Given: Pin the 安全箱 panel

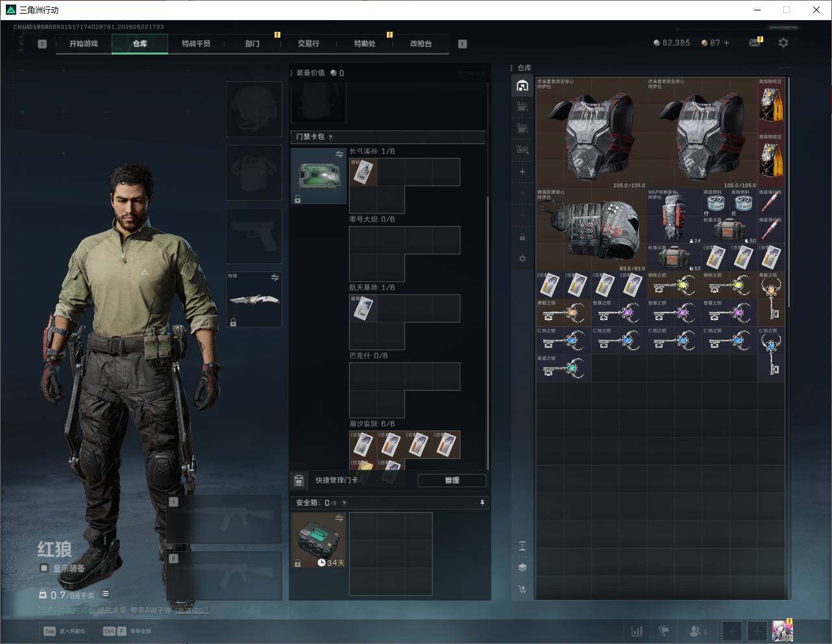Looking at the screenshot, I should pyautogui.click(x=482, y=502).
